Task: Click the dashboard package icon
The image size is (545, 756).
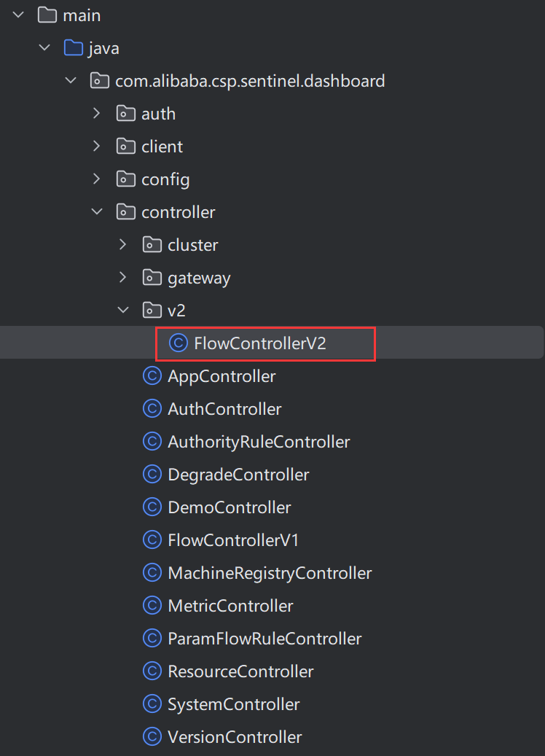Action: [x=100, y=81]
